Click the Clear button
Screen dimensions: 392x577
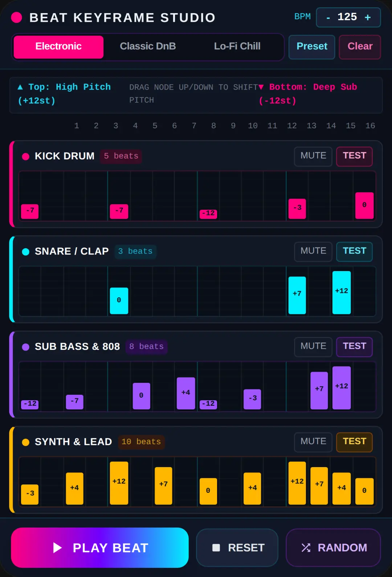pyautogui.click(x=360, y=47)
